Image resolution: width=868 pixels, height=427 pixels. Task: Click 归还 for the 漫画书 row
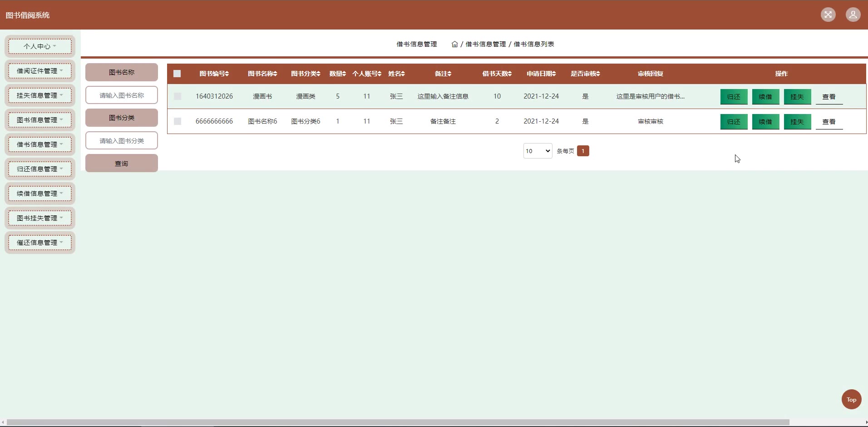point(734,97)
